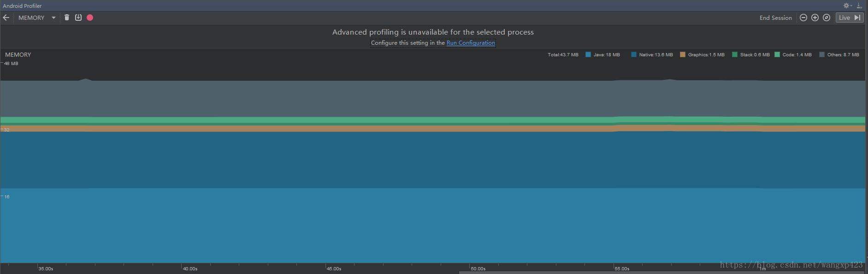
Task: Click the Code memory legend swatch
Action: pyautogui.click(x=777, y=54)
